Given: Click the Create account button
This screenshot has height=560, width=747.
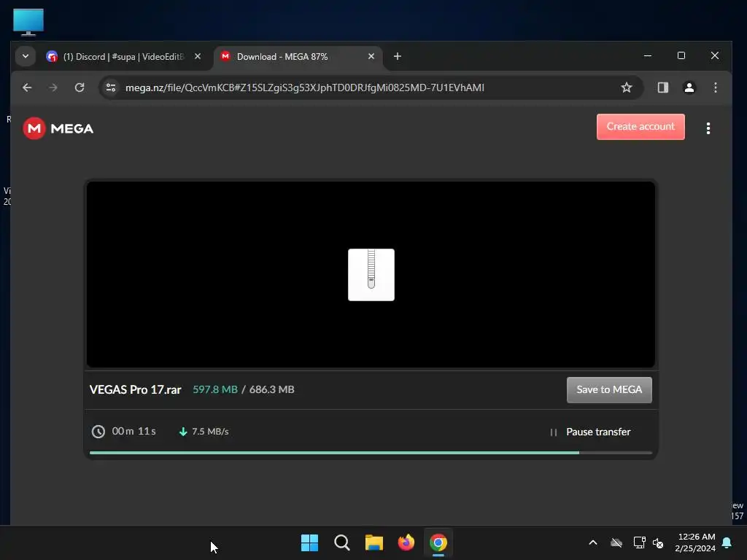Looking at the screenshot, I should click(x=640, y=127).
